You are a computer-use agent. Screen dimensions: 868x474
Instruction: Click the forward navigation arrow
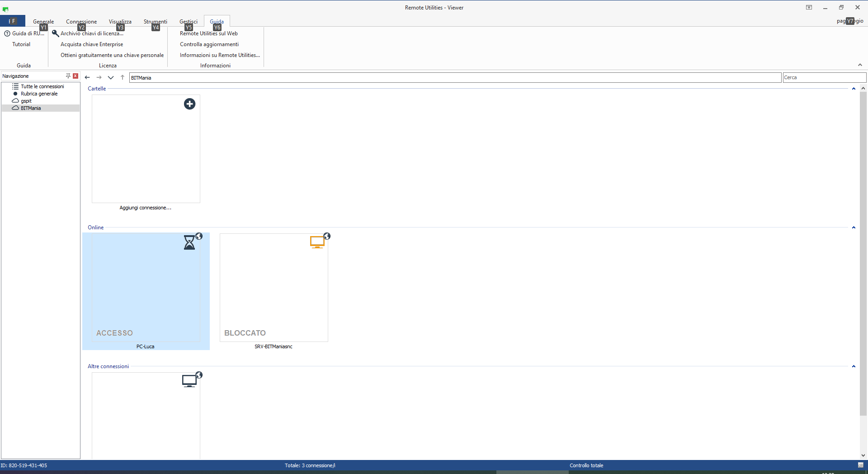[99, 77]
